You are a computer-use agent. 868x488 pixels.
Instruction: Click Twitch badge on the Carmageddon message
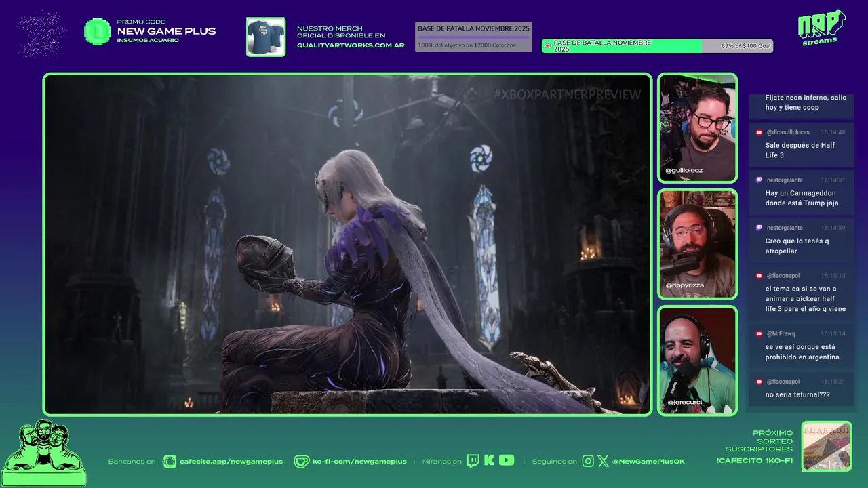tap(759, 180)
